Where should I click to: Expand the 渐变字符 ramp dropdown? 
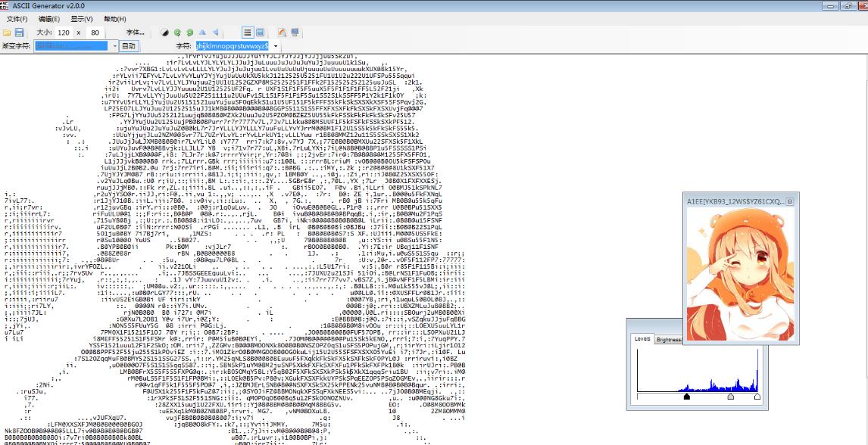[x=114, y=46]
